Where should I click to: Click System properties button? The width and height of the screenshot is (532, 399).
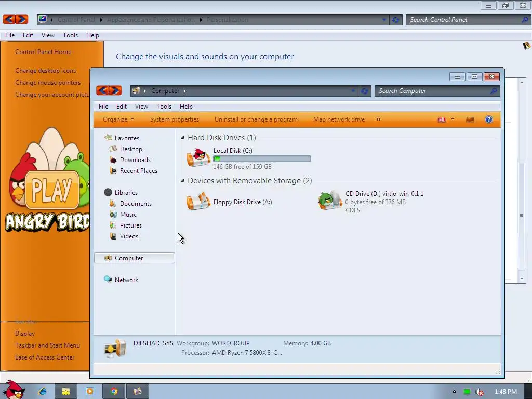click(x=175, y=119)
